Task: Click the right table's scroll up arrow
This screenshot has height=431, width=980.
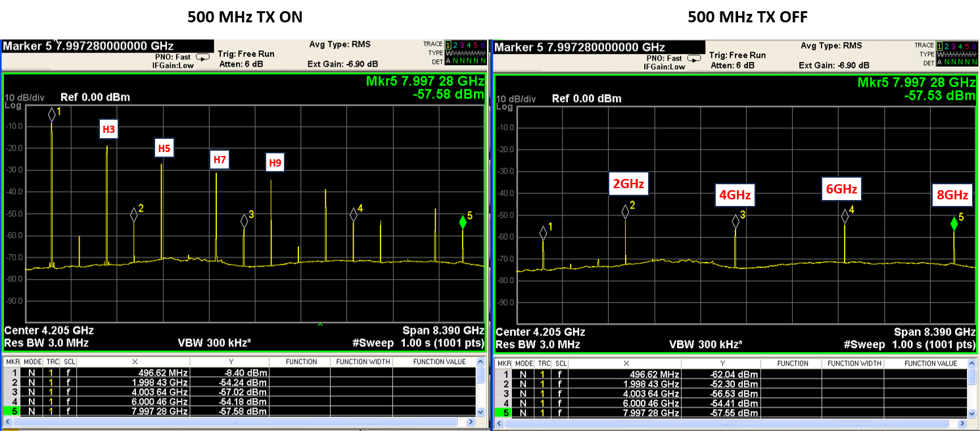Action: 972,363
